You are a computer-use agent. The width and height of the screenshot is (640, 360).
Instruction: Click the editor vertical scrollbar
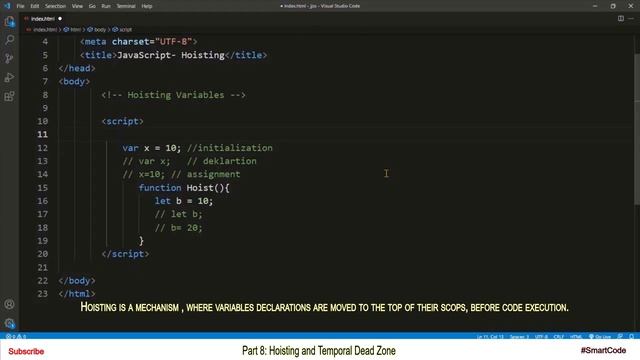point(637,129)
